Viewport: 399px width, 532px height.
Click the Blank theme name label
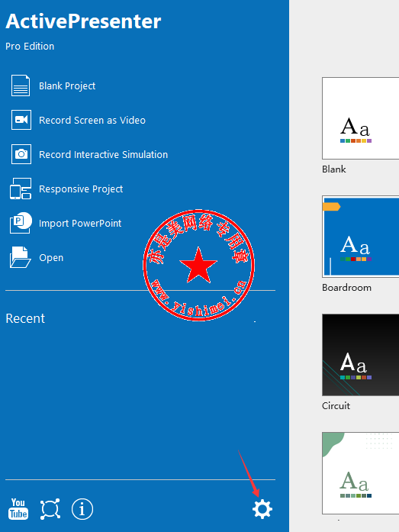coord(334,169)
